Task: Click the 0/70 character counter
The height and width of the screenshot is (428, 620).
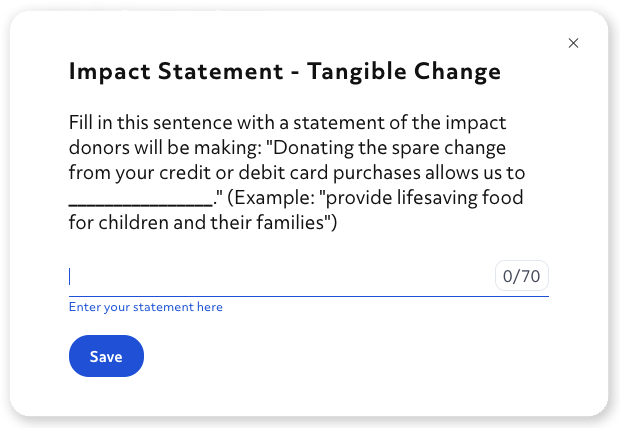Action: point(522,277)
